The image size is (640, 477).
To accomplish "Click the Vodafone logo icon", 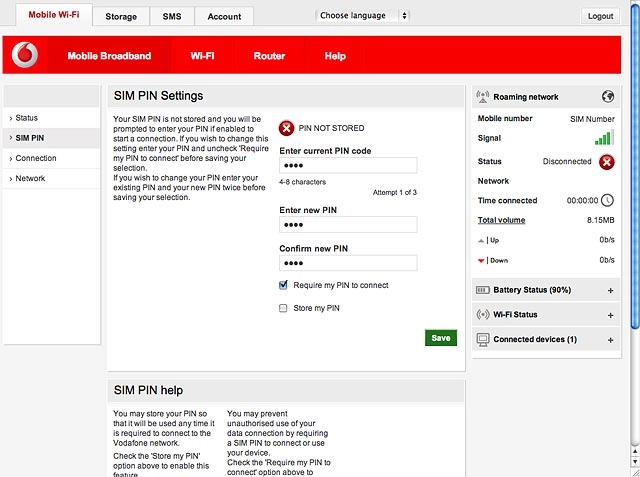I will 25,55.
